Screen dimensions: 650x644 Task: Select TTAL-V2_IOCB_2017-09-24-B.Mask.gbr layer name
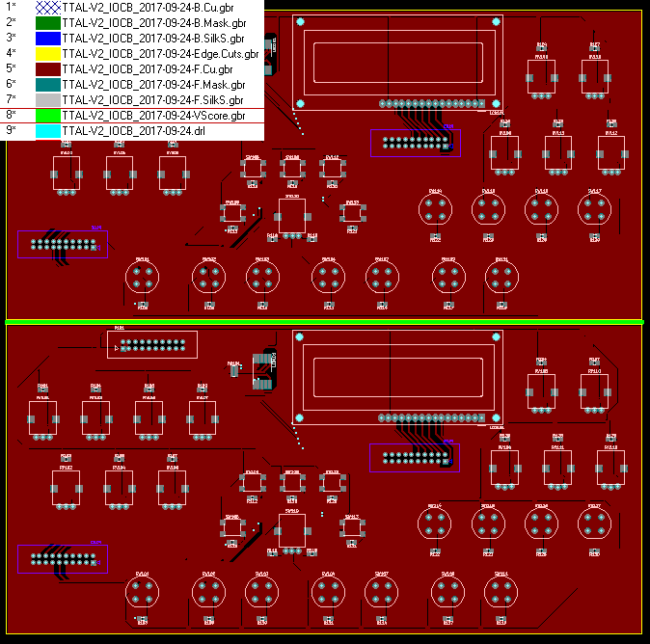(x=154, y=23)
